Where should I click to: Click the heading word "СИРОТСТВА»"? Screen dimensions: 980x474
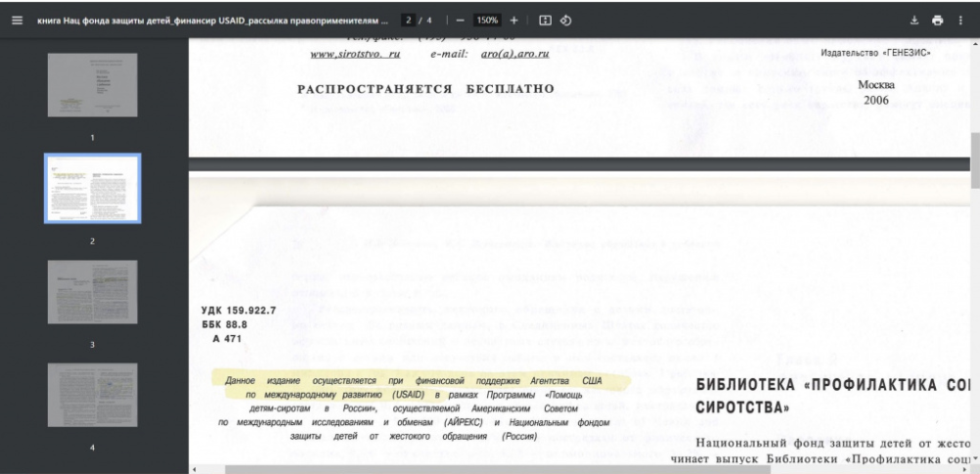pyautogui.click(x=742, y=408)
